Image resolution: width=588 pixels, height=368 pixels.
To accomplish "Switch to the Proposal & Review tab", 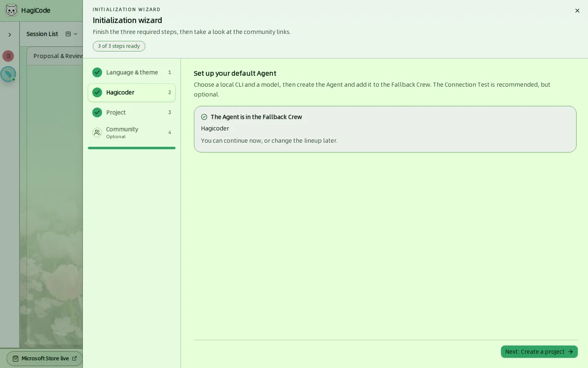I will tap(58, 56).
